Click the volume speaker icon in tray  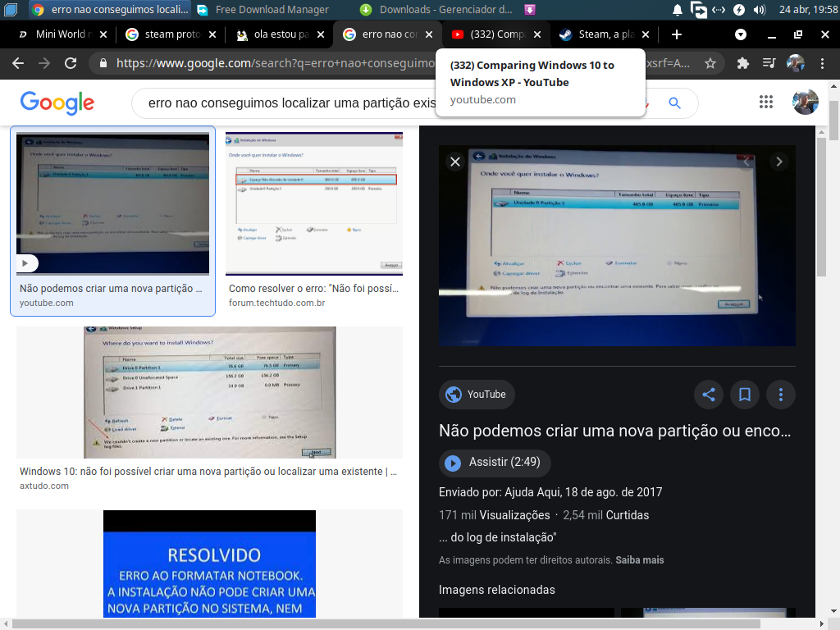click(x=759, y=10)
